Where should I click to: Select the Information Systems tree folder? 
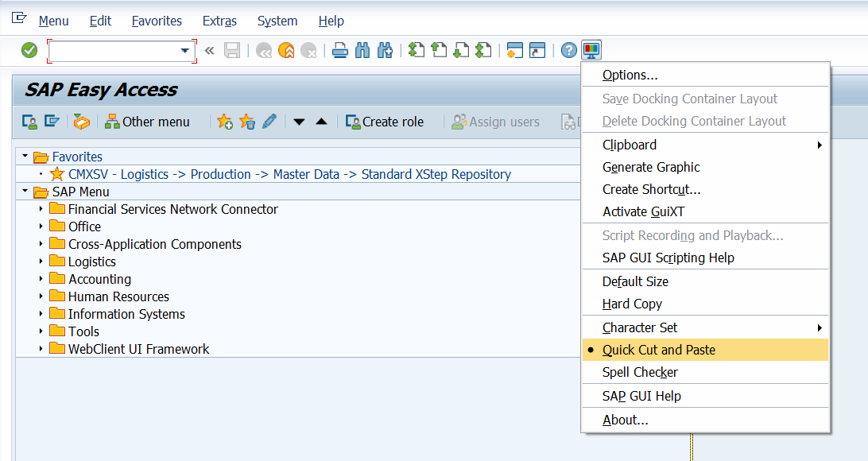[x=126, y=314]
